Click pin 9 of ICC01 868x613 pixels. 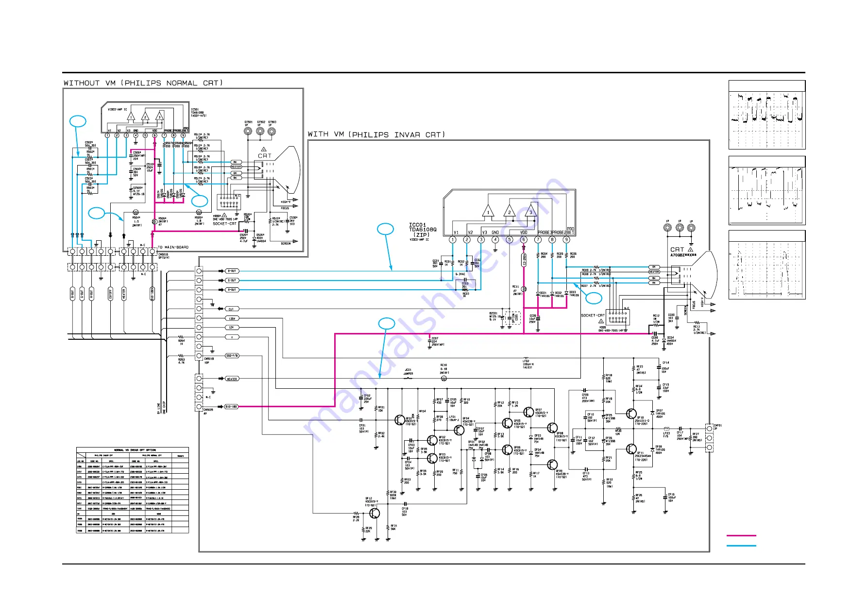[566, 239]
